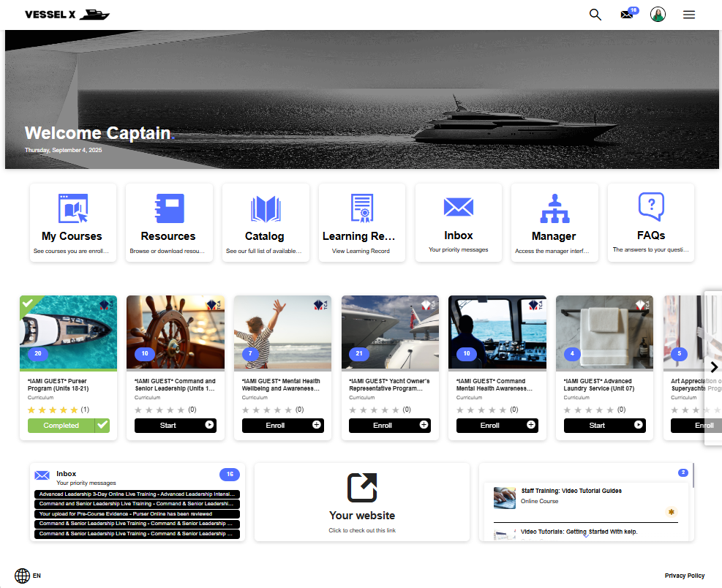This screenshot has height=588, width=722.
Task: Click the Inbox envelope tile
Action: coord(458,222)
